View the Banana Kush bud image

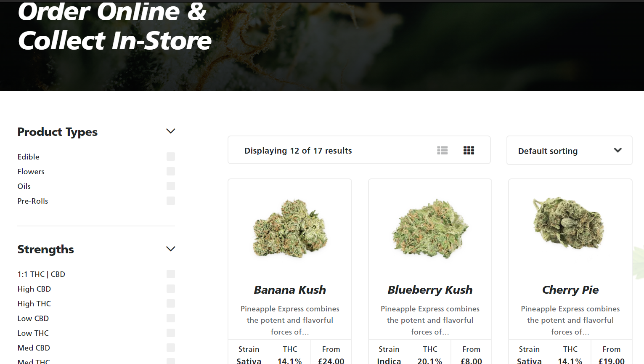(x=290, y=228)
